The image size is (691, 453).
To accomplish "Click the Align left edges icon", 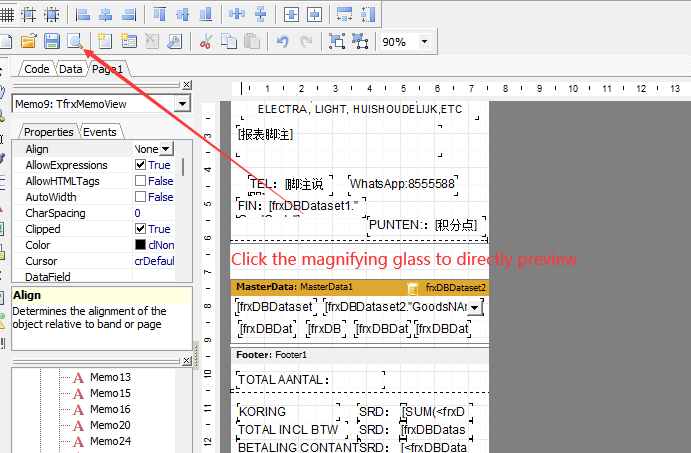I will pyautogui.click(x=82, y=14).
